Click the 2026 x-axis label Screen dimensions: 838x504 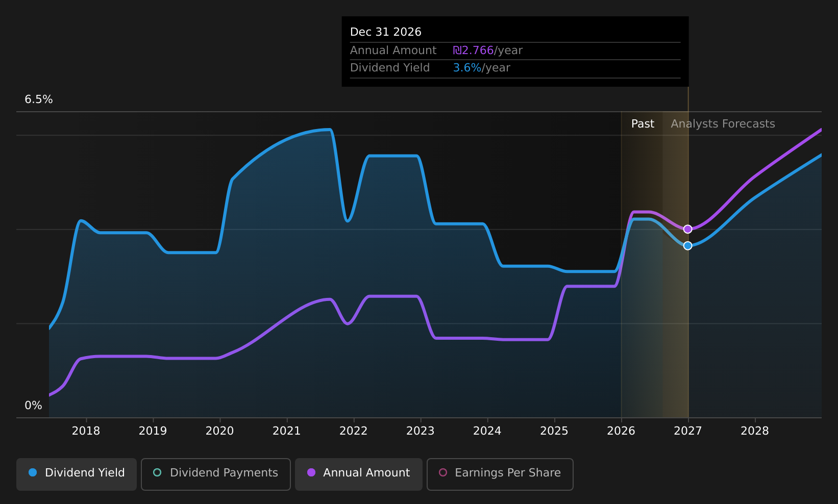[x=621, y=431]
